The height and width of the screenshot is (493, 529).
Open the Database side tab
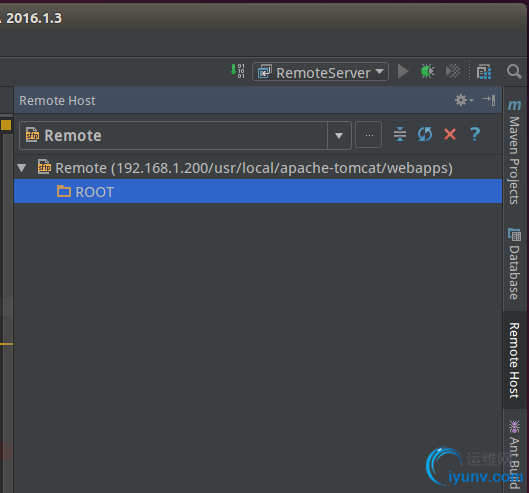(x=514, y=264)
